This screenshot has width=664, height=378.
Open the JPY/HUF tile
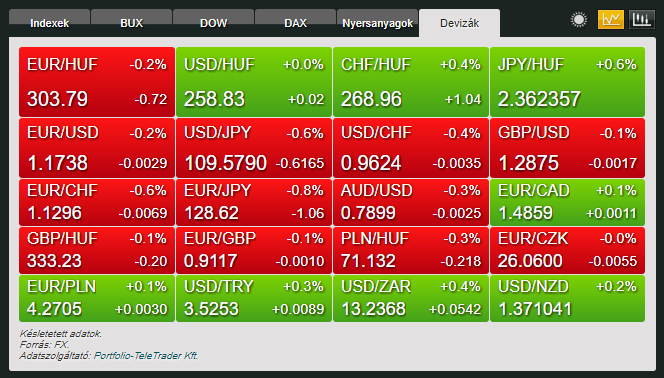pos(567,82)
